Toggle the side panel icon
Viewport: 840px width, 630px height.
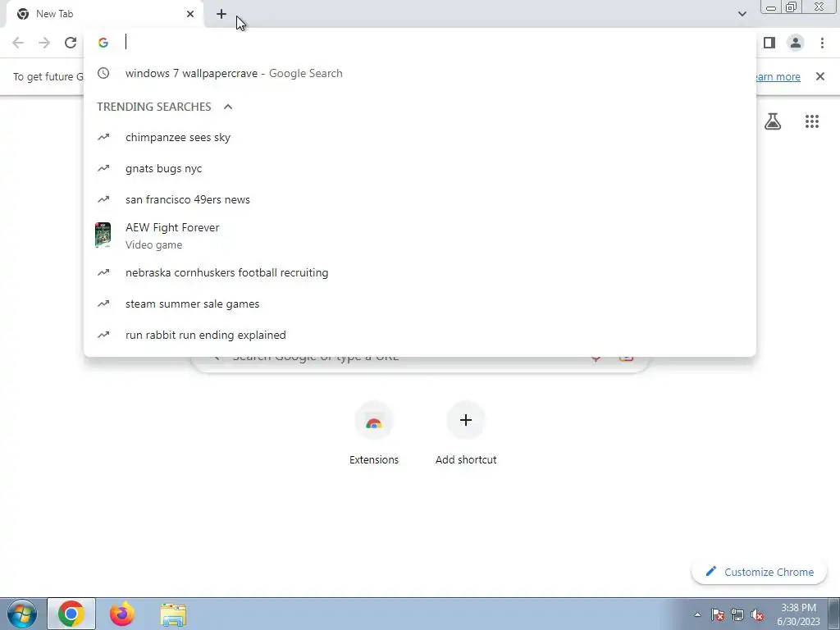(x=769, y=43)
